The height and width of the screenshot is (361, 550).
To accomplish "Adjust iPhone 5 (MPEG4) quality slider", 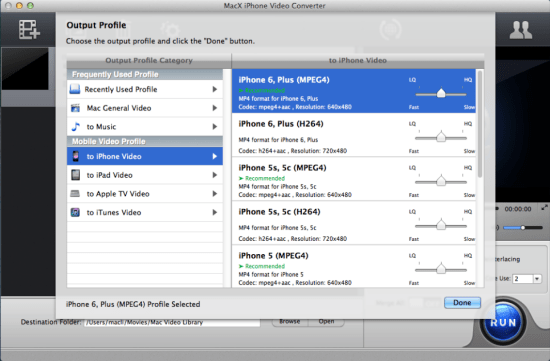I will [x=441, y=269].
